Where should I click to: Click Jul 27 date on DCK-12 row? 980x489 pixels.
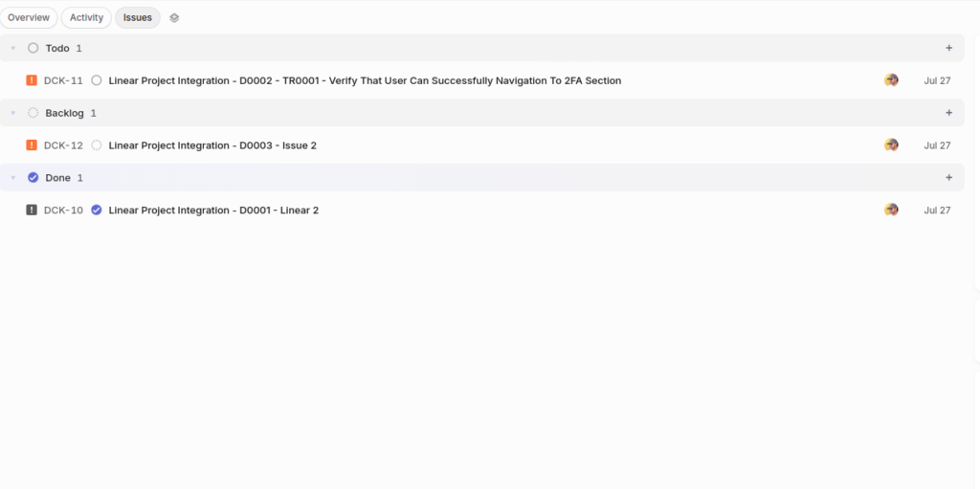point(937,145)
